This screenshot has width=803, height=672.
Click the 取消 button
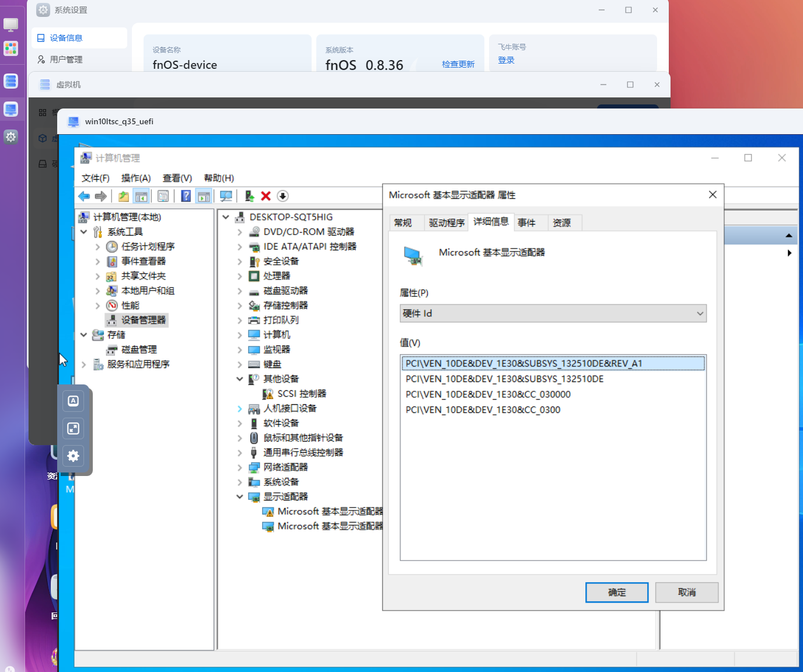[687, 592]
